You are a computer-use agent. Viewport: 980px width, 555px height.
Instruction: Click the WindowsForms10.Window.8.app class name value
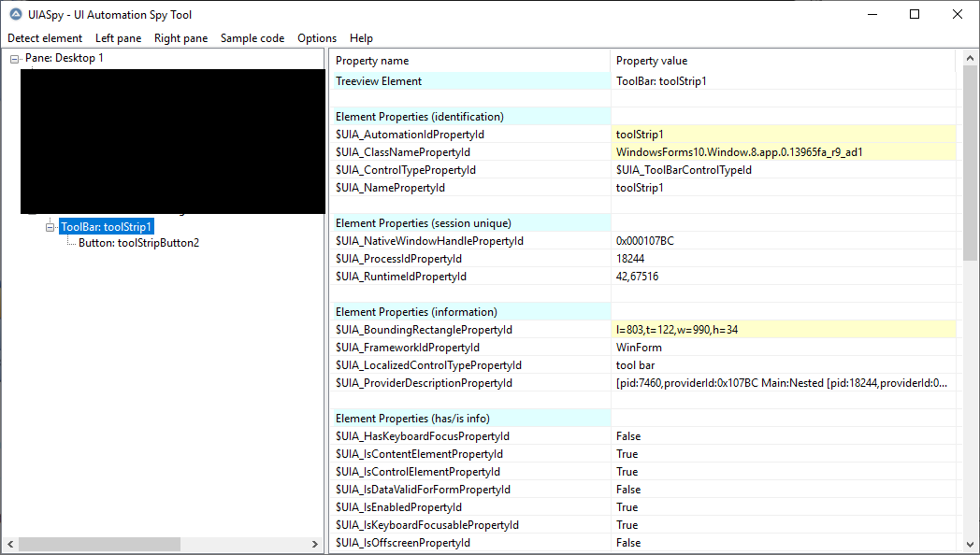tap(783, 151)
